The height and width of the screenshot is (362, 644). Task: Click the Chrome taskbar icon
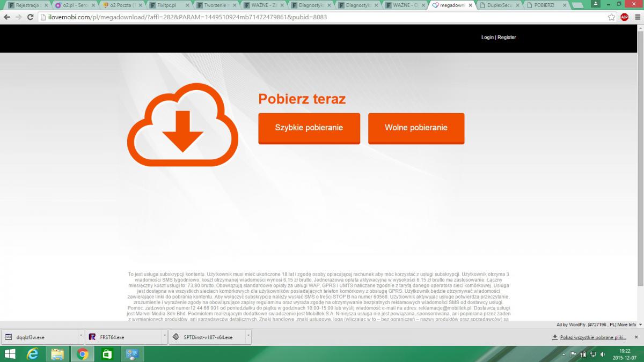pos(82,354)
